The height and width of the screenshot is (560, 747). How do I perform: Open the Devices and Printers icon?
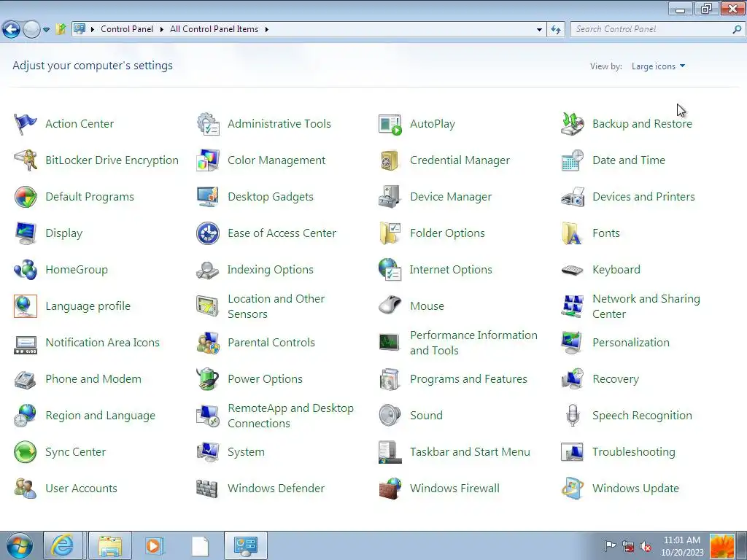coord(572,197)
